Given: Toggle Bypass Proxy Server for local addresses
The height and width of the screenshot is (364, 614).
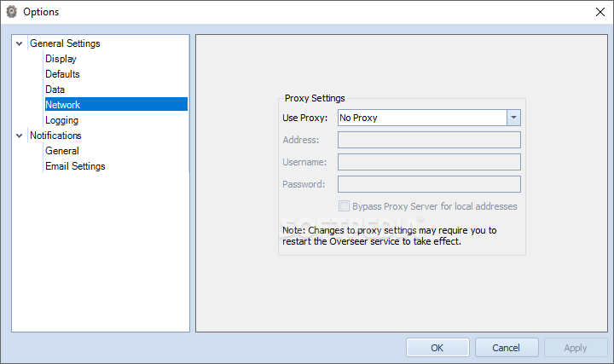Looking at the screenshot, I should 344,206.
